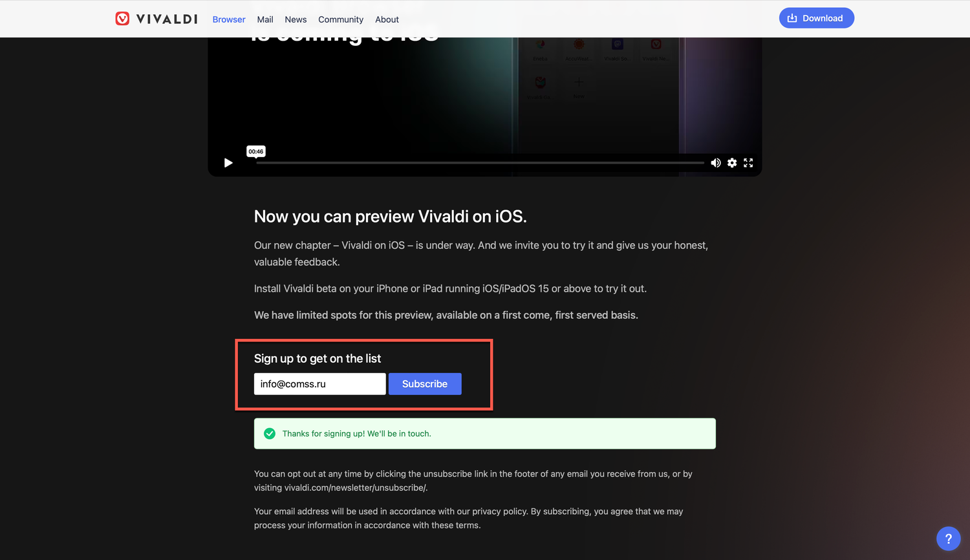Open the Community menu

point(341,19)
